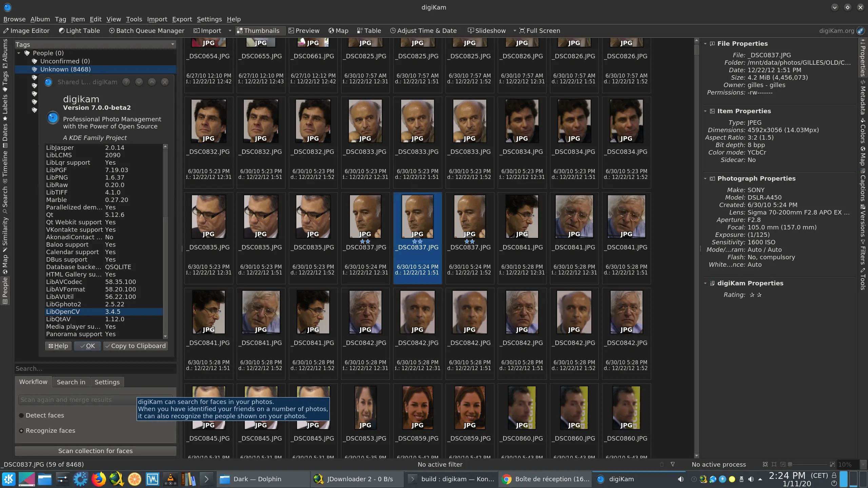
Task: Click the zoom-in icon right of slider
Action: (832, 464)
